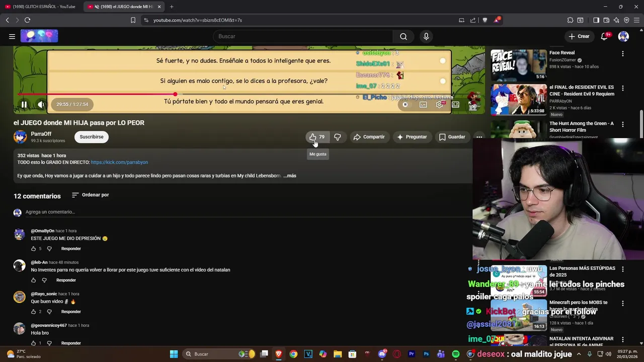The height and width of the screenshot is (362, 644).
Task: Pause the video with the pause button
Action: tap(24, 105)
